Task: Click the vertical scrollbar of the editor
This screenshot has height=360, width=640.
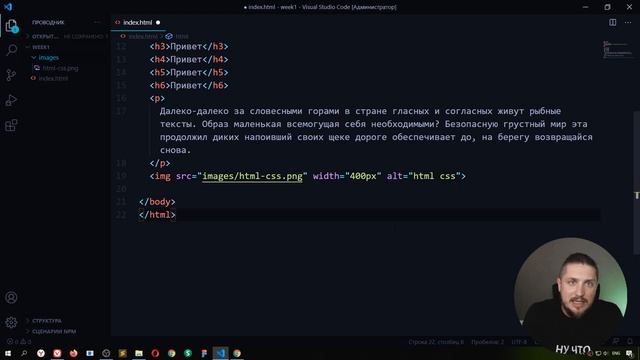Action: tap(637, 184)
